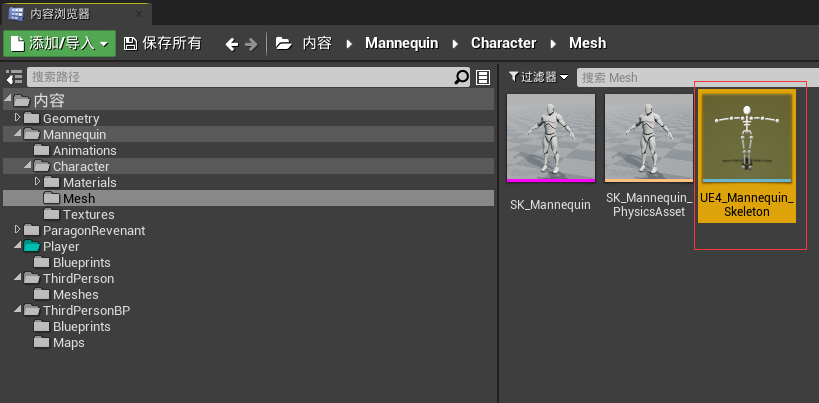Click the folder path picker icon before 内容
The width and height of the screenshot is (819, 403).
[284, 43]
